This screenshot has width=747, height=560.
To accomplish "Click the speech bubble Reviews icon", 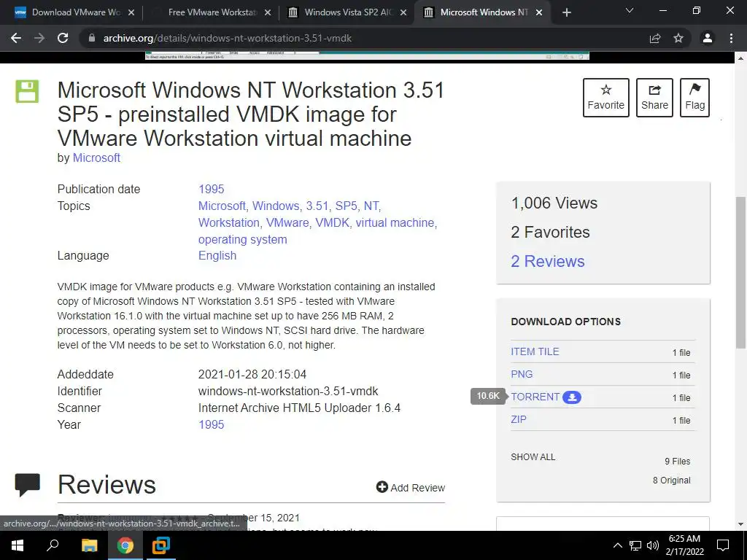I will [x=27, y=485].
